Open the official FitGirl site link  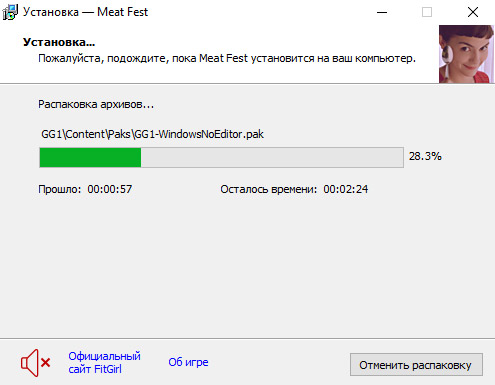(x=104, y=363)
